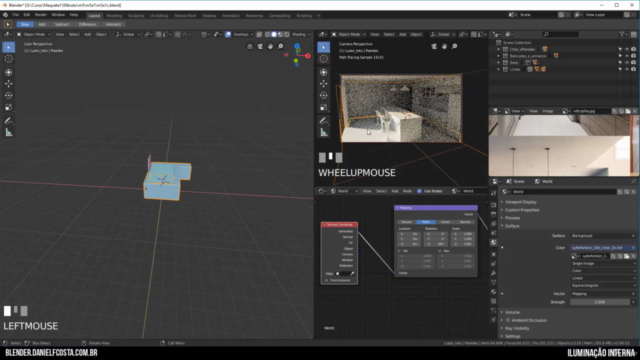The image size is (640, 360).
Task: Expand the Ray Visibility panel
Action: (517, 329)
